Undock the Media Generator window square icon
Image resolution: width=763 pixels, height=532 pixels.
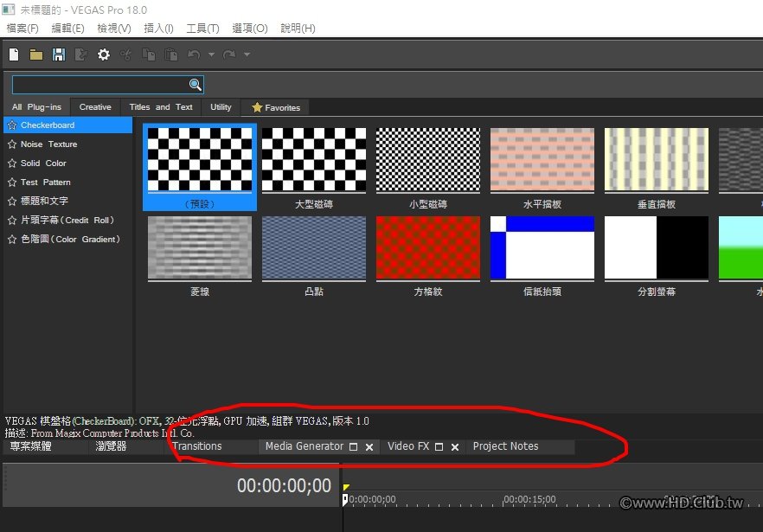click(x=354, y=447)
